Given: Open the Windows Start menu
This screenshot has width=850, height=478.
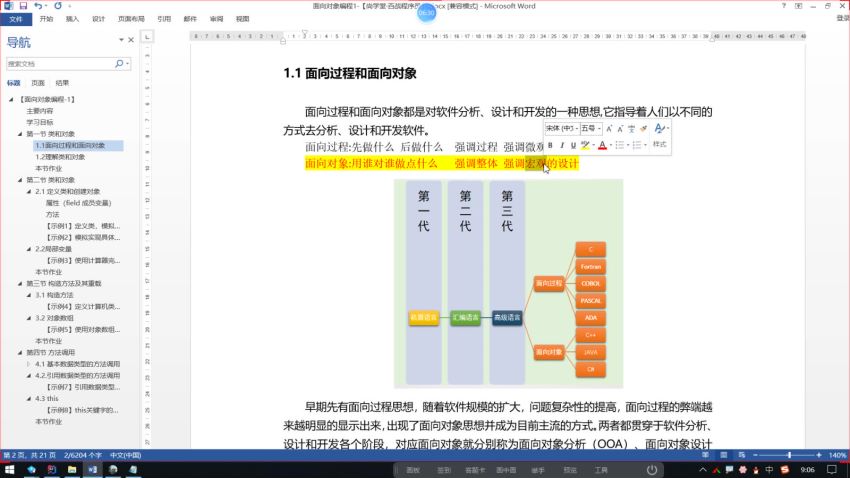Looking at the screenshot, I should (x=10, y=470).
